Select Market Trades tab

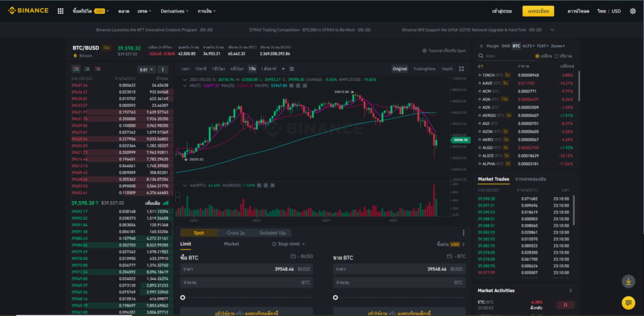coord(493,179)
